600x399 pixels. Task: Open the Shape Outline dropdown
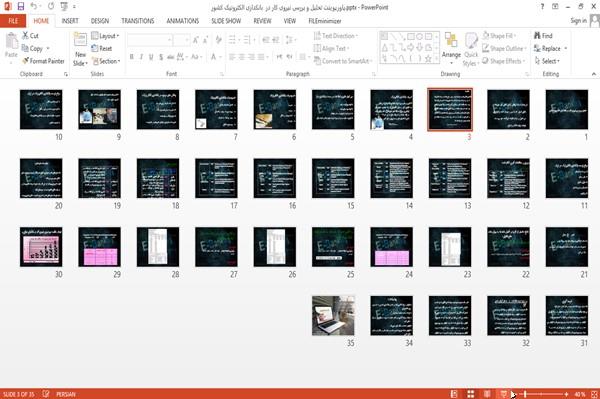point(504,48)
